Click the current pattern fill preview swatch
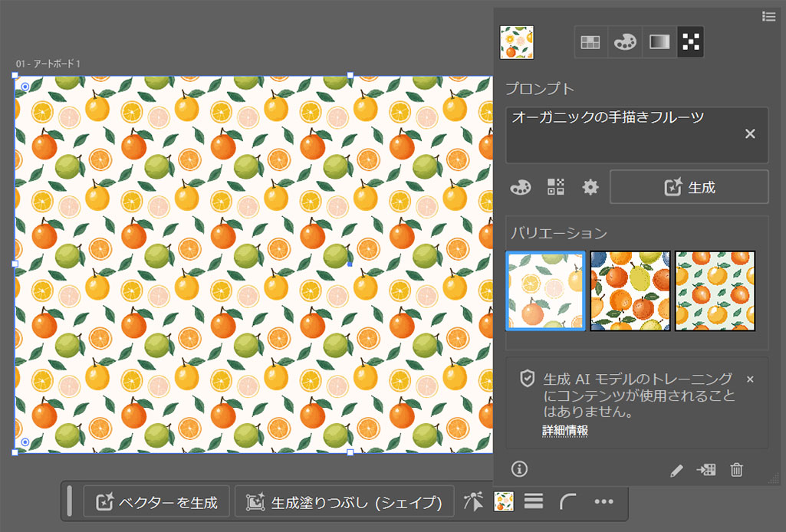 [517, 43]
